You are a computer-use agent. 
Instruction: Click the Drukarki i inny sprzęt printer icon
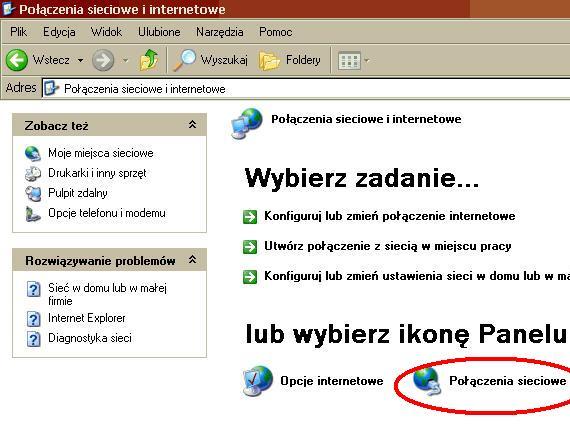point(33,173)
